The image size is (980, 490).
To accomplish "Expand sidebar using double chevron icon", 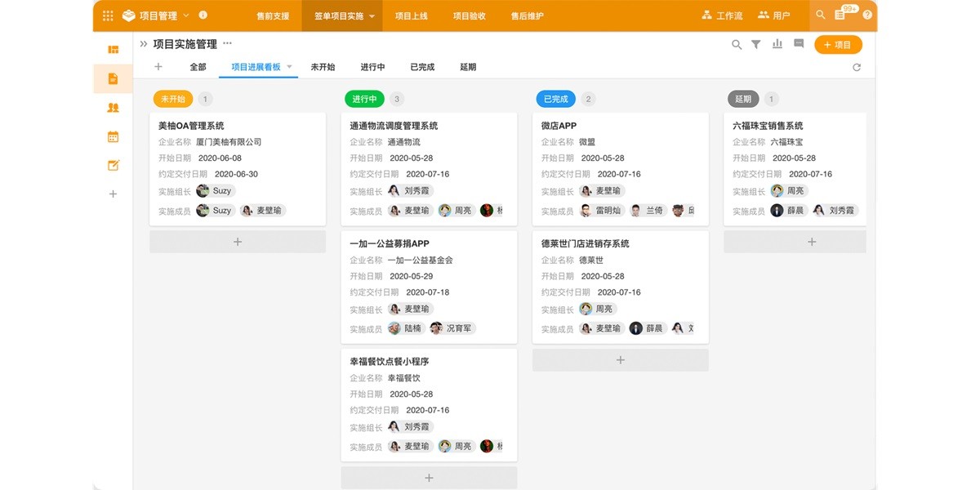I will pyautogui.click(x=144, y=44).
